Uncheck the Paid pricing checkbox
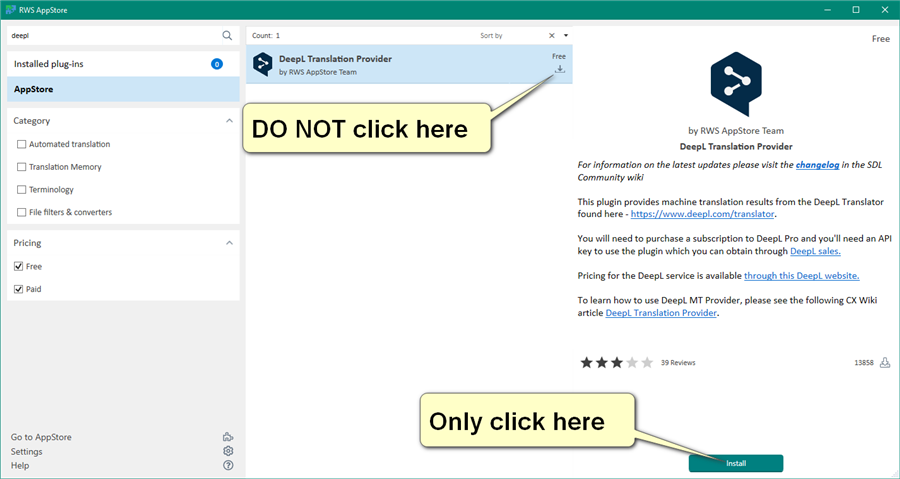Image resolution: width=900 pixels, height=479 pixels. tap(20, 289)
